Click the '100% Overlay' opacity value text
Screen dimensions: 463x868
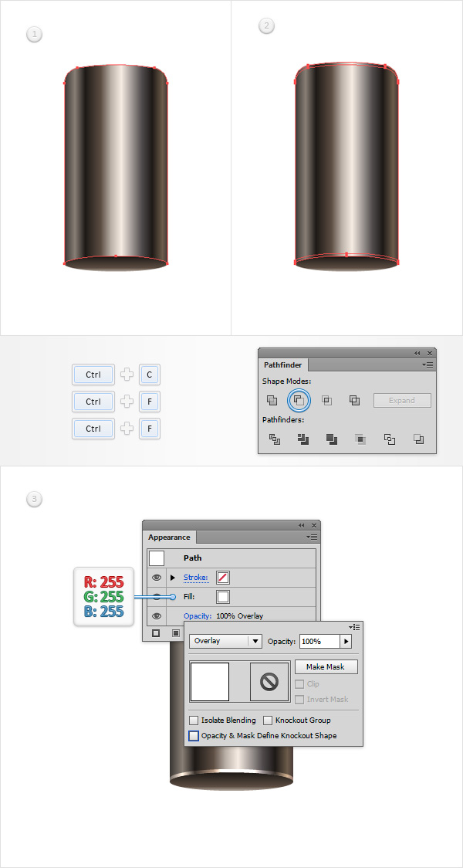(x=239, y=615)
